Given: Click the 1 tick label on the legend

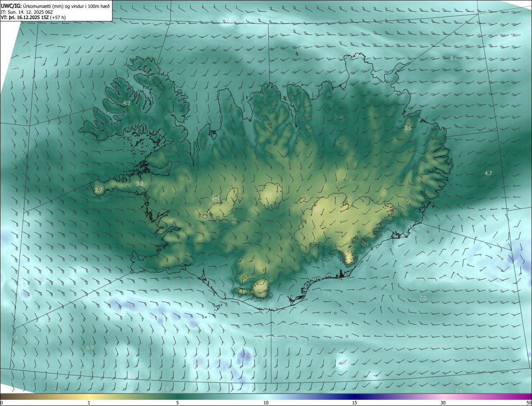Looking at the screenshot, I should 89,403.
